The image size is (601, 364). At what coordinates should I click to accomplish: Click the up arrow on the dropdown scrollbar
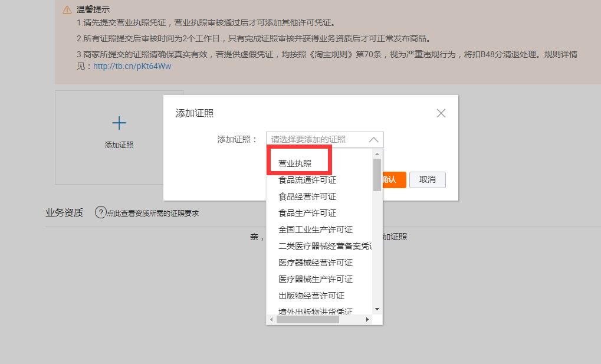click(376, 154)
